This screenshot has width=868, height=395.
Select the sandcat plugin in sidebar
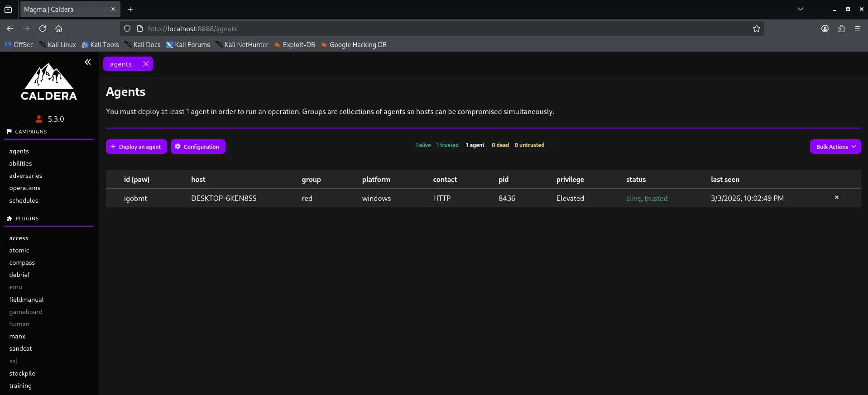pos(21,348)
